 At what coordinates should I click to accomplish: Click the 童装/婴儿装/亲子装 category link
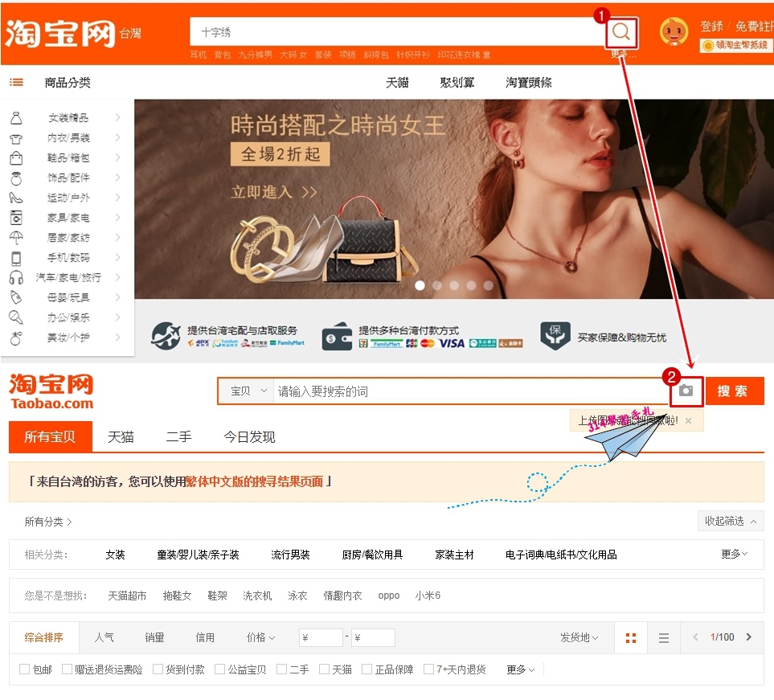[x=198, y=555]
